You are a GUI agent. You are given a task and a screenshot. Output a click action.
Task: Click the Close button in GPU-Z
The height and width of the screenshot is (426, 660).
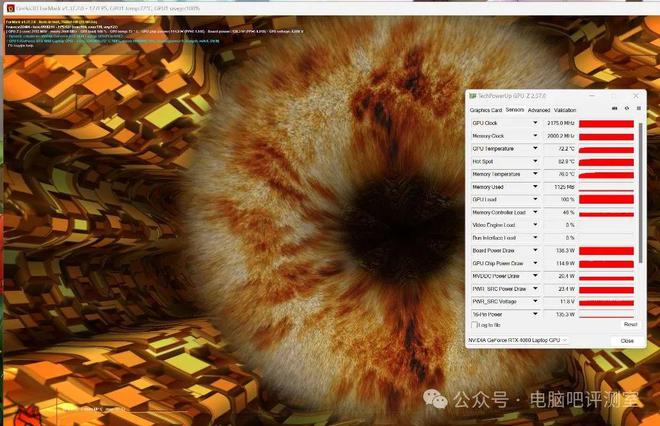click(x=627, y=341)
